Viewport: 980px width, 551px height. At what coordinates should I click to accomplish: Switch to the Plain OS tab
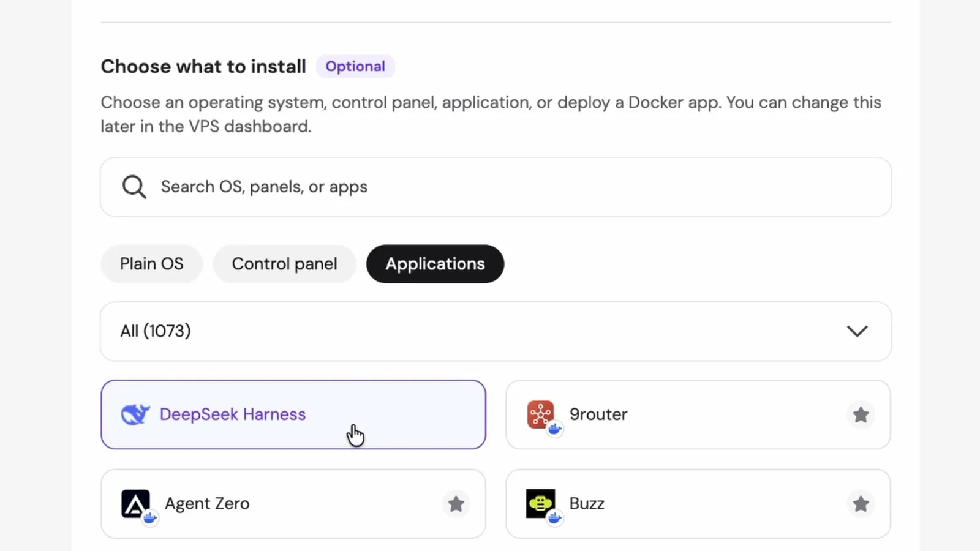[x=151, y=264]
